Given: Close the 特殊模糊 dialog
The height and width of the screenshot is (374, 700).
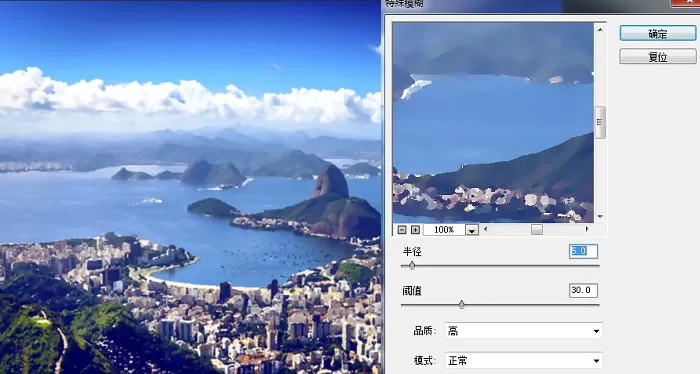Looking at the screenshot, I should 686,3.
